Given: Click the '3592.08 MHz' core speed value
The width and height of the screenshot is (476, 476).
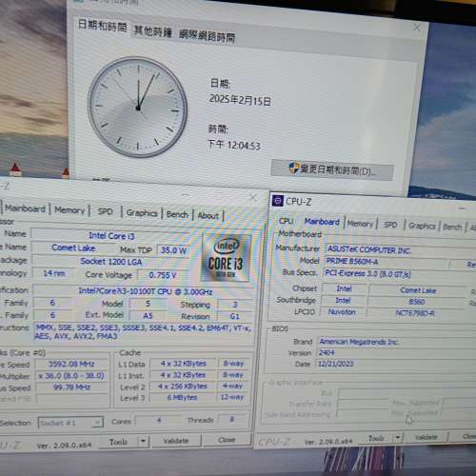Looking at the screenshot, I should [x=71, y=364].
